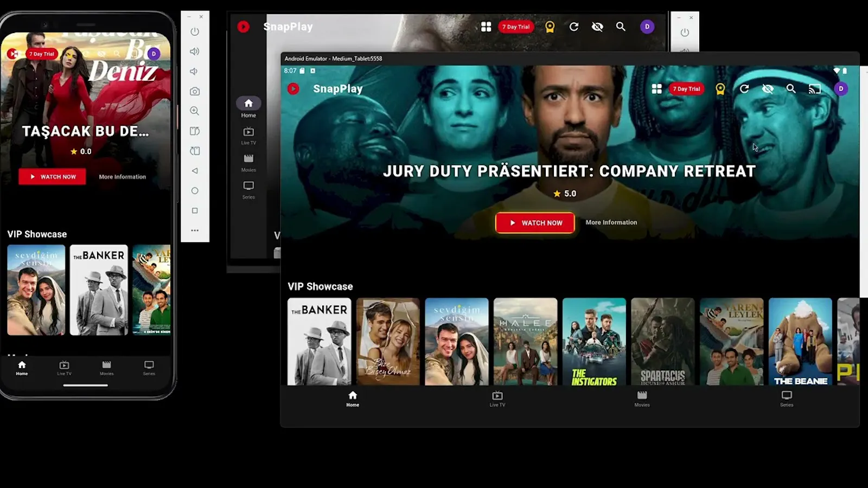Refresh content in the tablet emulator
This screenshot has width=868, height=488.
[x=744, y=88]
